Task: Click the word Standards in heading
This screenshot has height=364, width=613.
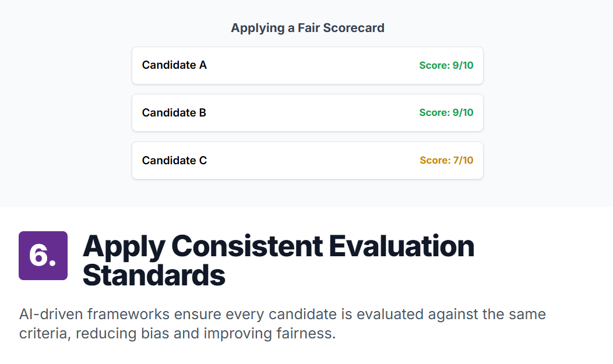Action: pyautogui.click(x=154, y=275)
